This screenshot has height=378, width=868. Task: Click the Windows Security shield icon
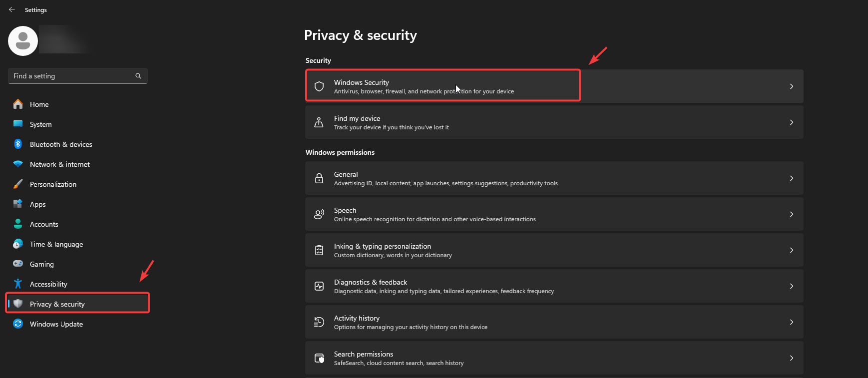319,86
